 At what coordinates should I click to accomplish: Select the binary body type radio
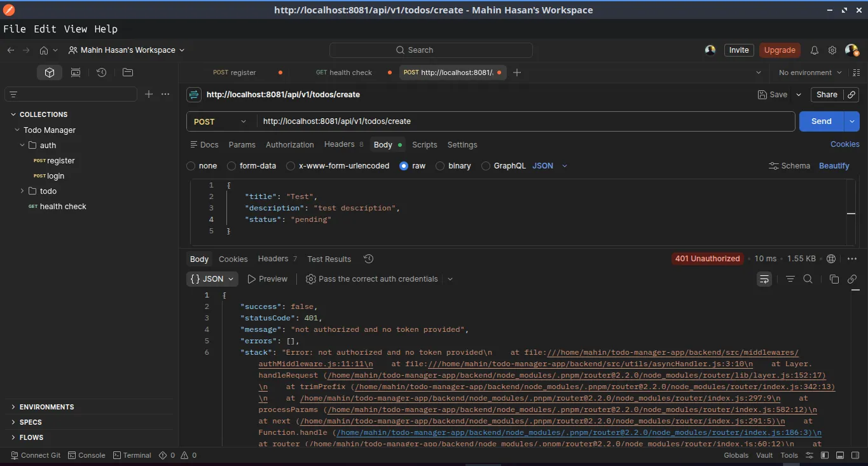click(x=440, y=166)
